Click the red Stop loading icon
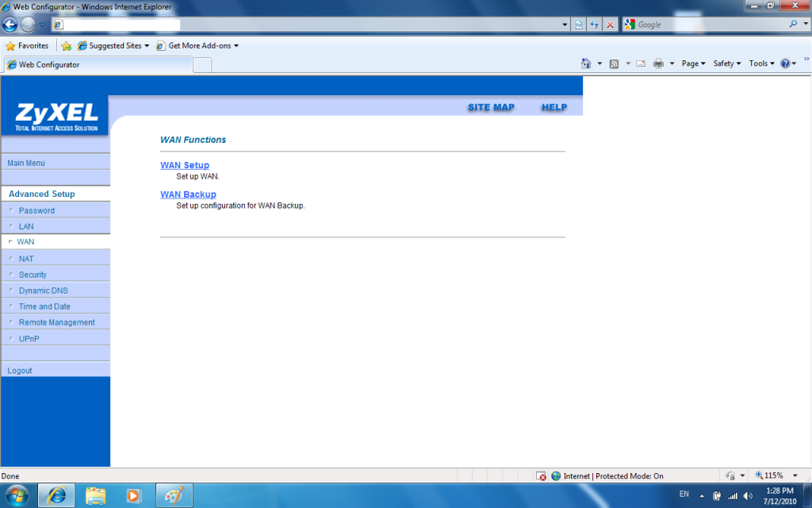The width and height of the screenshot is (812, 508). point(610,25)
